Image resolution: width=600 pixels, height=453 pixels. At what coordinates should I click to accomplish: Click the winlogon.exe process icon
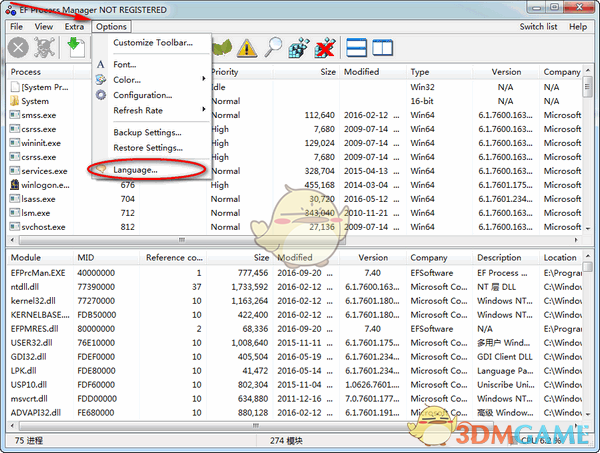15,185
